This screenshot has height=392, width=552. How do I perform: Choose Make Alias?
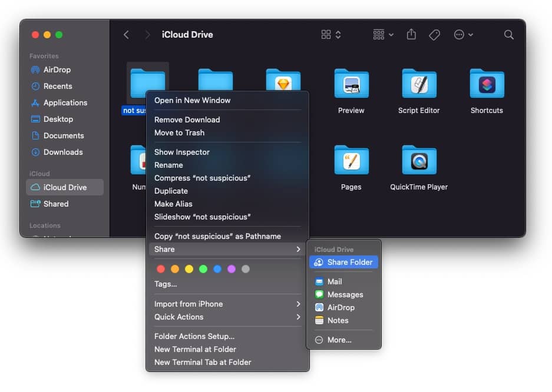(227, 204)
